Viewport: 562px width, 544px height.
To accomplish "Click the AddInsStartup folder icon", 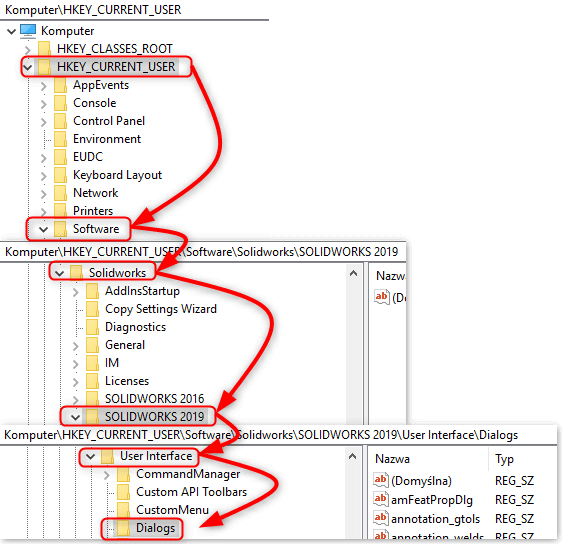I will click(92, 291).
